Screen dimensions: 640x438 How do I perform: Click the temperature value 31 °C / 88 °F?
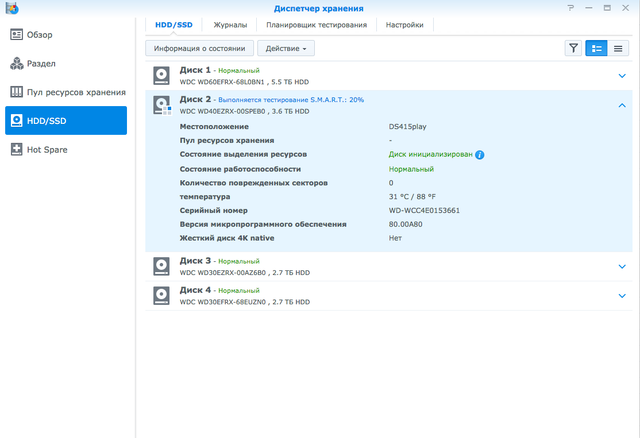(x=412, y=196)
